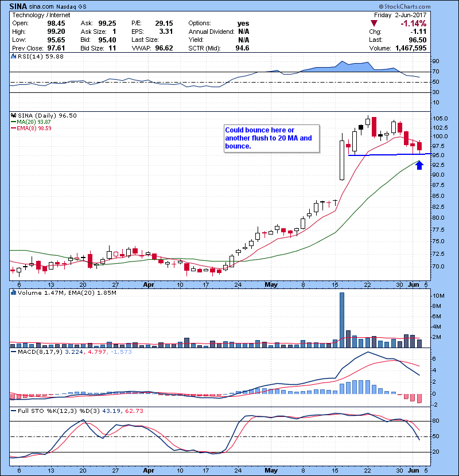Select the High value 99.20
The height and width of the screenshot is (476, 459).
point(56,32)
